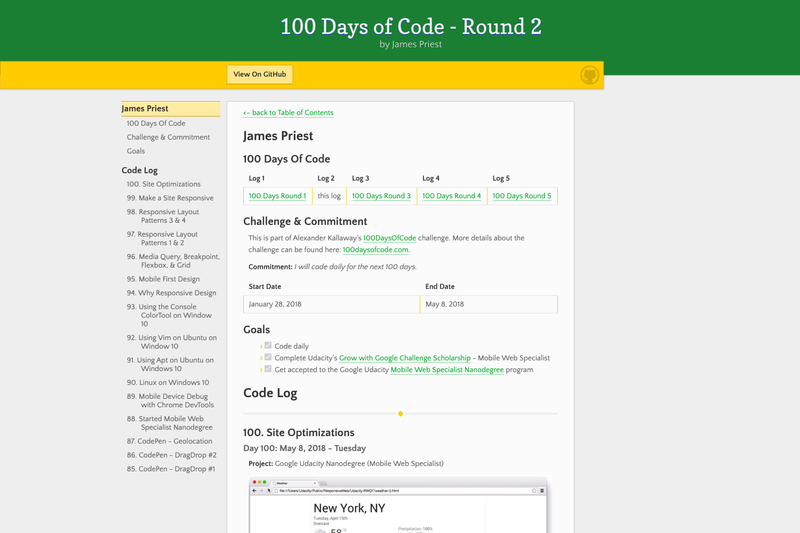Image resolution: width=800 pixels, height=533 pixels.
Task: Open 100. Site Optimizations sidebar entry
Action: [x=163, y=184]
